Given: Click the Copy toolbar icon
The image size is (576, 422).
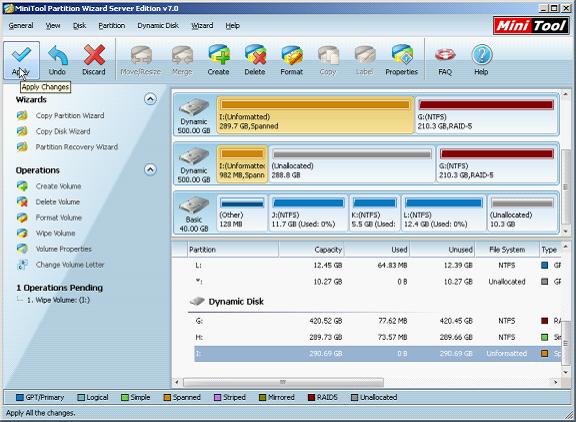Looking at the screenshot, I should tap(328, 55).
